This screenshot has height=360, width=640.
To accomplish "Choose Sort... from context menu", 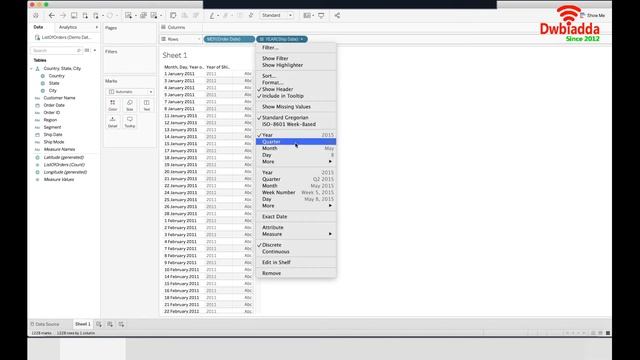I will pos(269,76).
